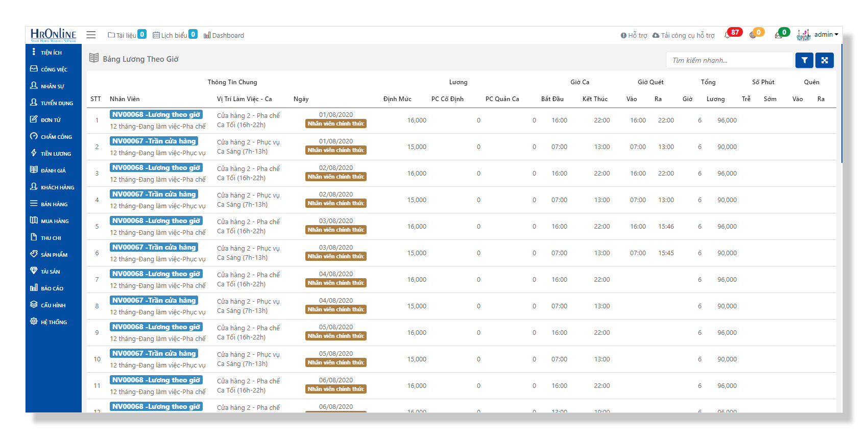Image resolution: width=868 pixels, height=439 pixels.
Task: Click the Hỗ trợ link
Action: tap(634, 35)
